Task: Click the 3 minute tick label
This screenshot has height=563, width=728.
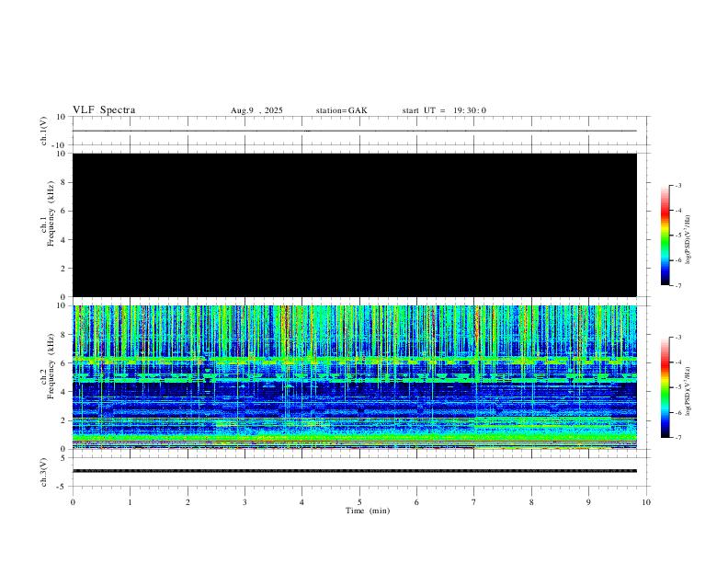Action: coord(245,501)
